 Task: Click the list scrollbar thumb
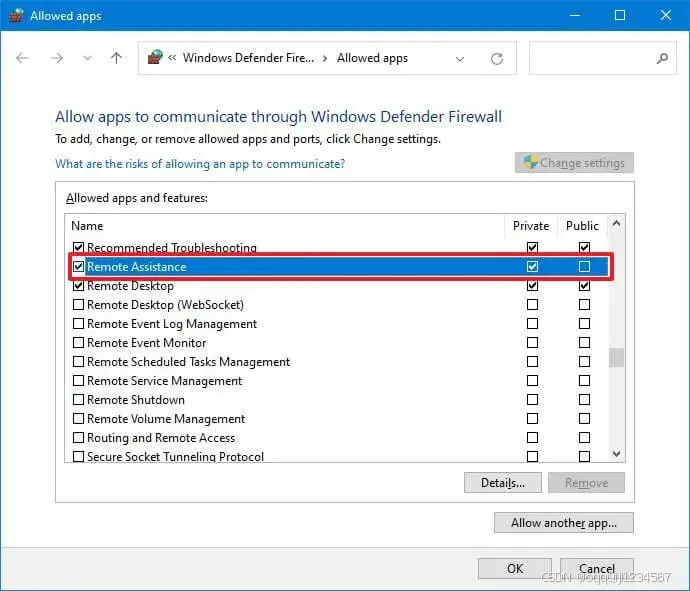616,357
